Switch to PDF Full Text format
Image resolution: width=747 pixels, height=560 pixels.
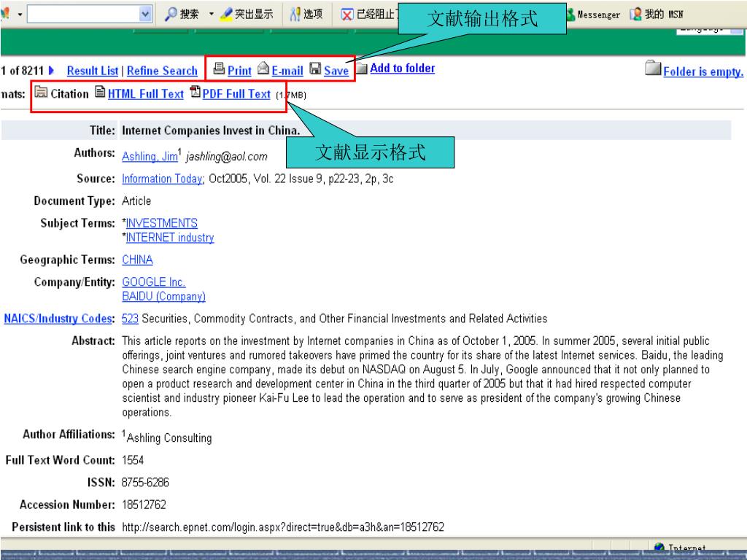point(236,94)
